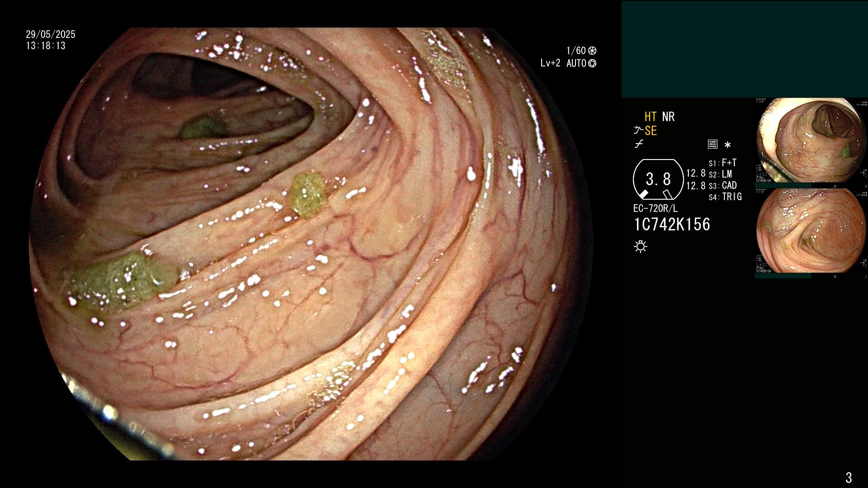
Task: Click the main live endoscopy image
Action: point(311,244)
